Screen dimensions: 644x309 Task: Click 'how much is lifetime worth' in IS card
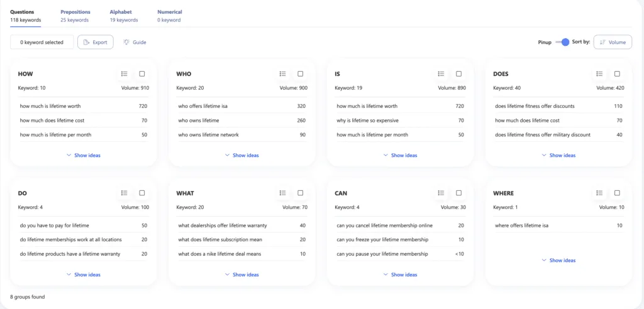367,106
